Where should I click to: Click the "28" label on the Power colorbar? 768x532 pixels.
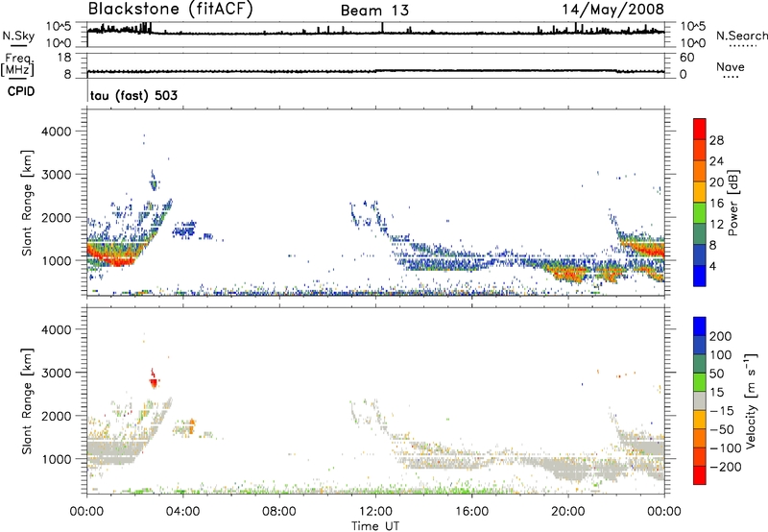[716, 140]
